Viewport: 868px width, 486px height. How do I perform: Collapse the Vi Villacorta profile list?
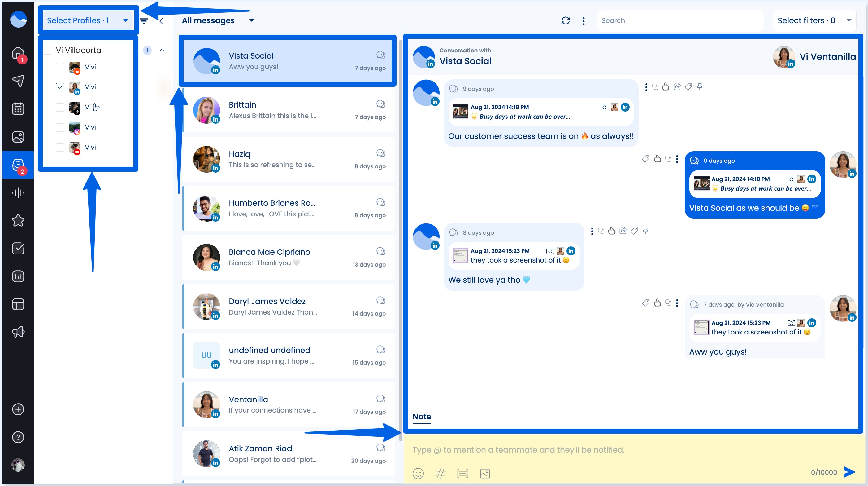coord(162,50)
